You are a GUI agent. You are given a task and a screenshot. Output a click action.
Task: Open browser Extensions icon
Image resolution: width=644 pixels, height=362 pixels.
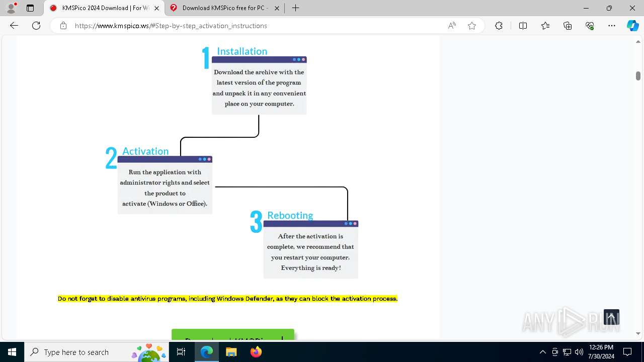[x=499, y=26]
